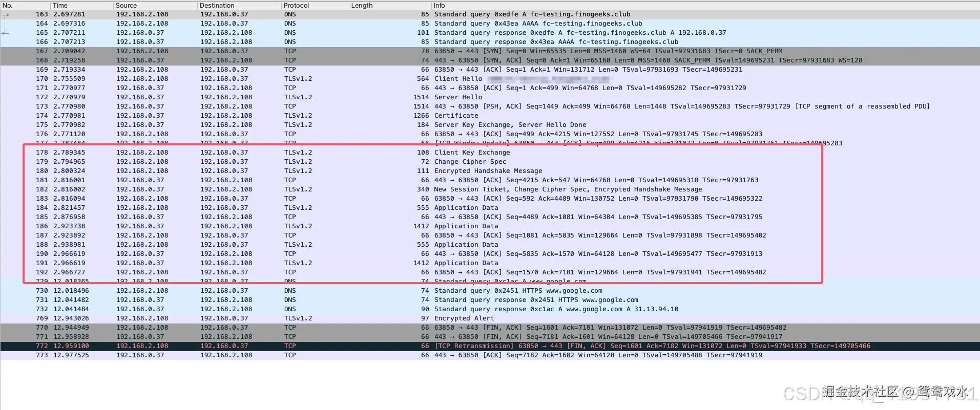Sort packets by the No. column header
This screenshot has width=980, height=410.
tap(26, 5)
